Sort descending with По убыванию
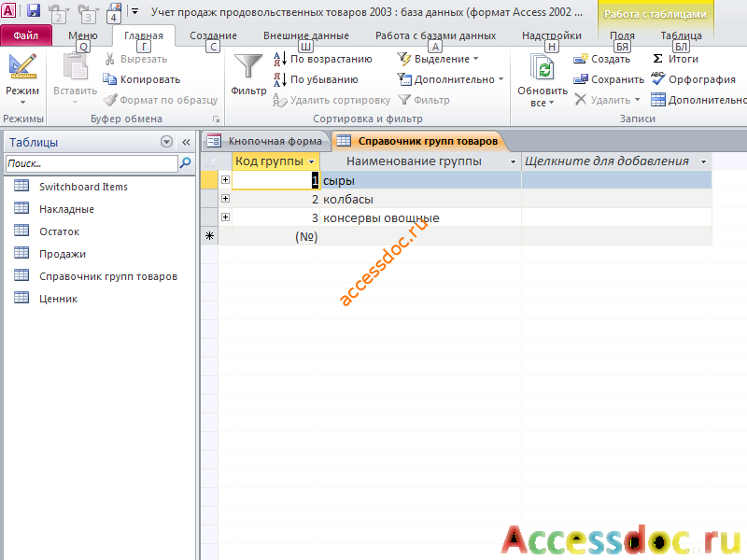This screenshot has width=747, height=560. point(316,79)
